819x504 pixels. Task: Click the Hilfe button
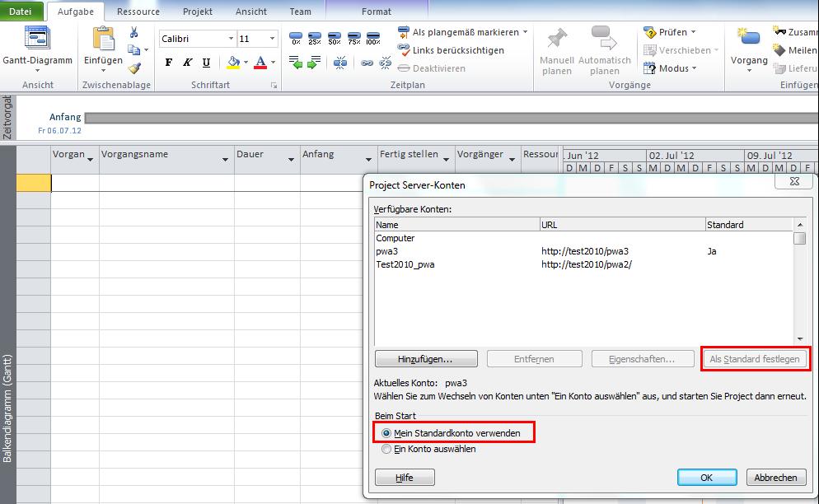405,478
